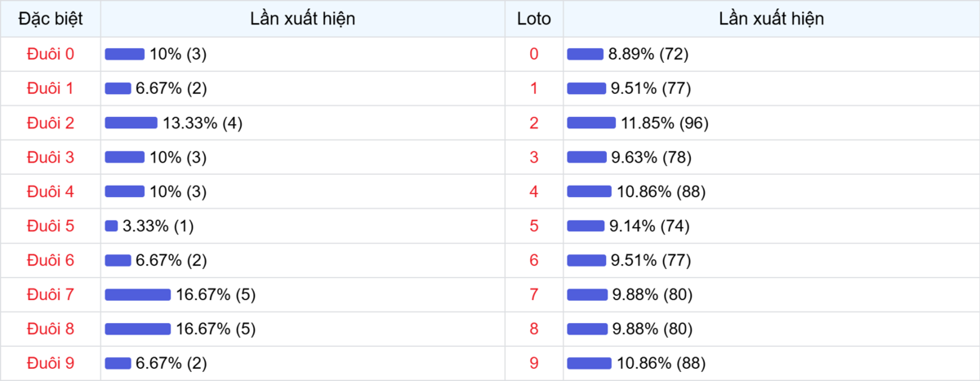Click Loto number 0
980x381 pixels.
point(534,54)
